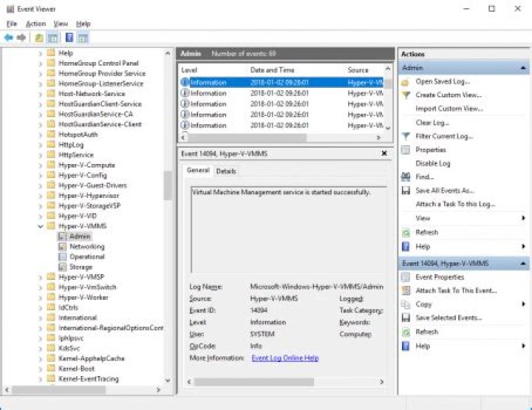The width and height of the screenshot is (532, 410).
Task: Expand the Kernel-Boot tree node
Action: coord(41,369)
